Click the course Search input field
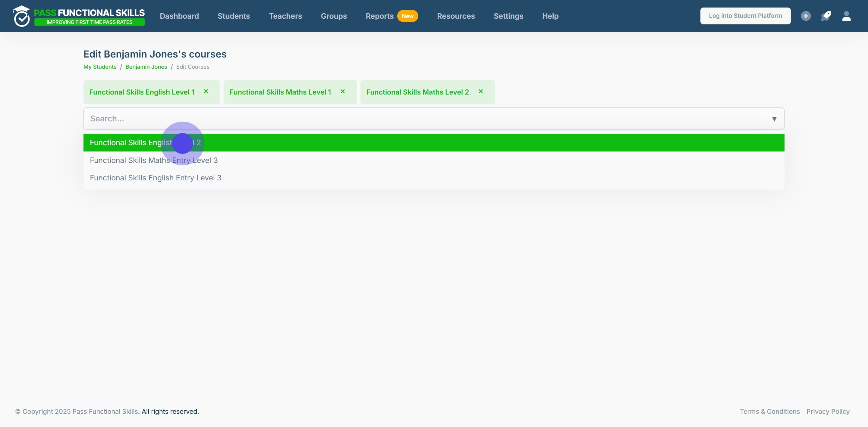868x427 pixels. coord(434,119)
